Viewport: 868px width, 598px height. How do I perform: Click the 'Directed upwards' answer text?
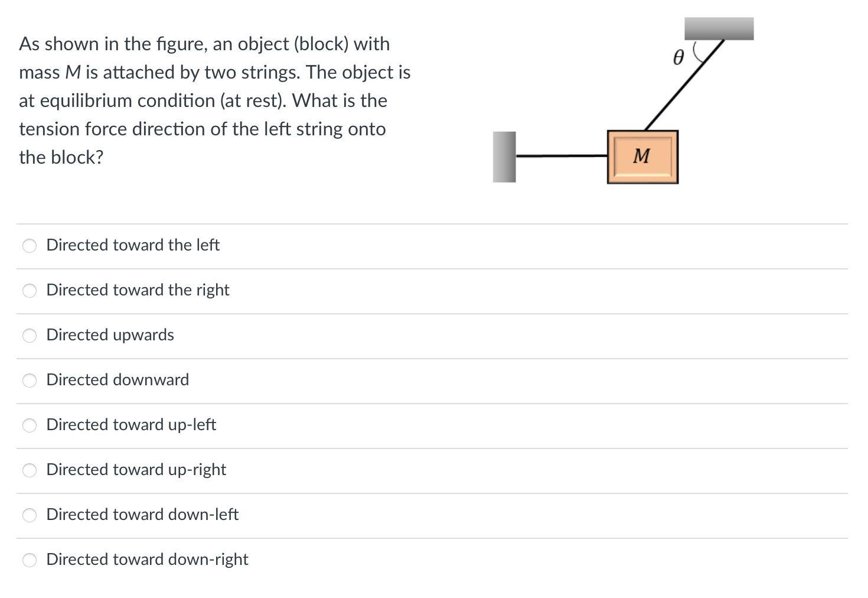[x=110, y=334]
